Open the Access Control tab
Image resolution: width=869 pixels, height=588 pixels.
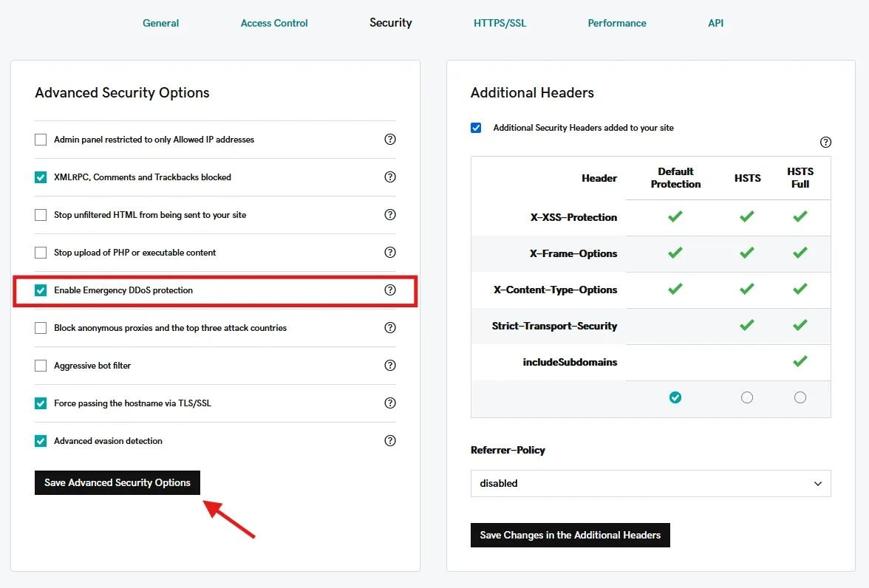point(274,23)
